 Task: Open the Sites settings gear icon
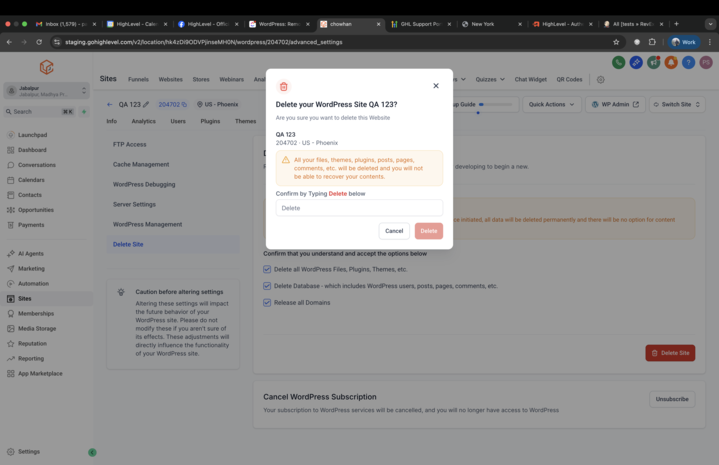(600, 80)
